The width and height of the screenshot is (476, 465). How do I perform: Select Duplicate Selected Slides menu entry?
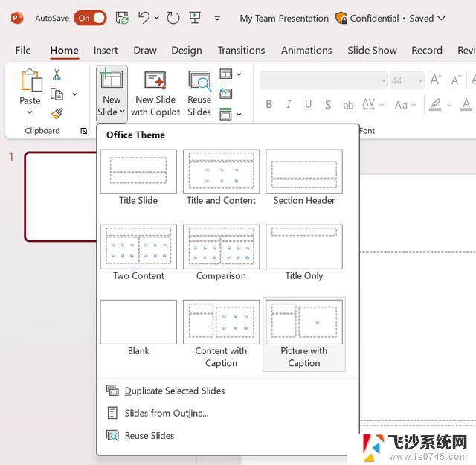click(x=228, y=391)
